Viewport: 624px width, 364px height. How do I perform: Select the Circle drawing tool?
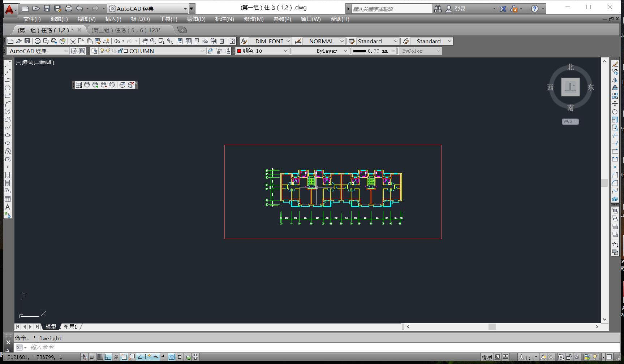8,112
